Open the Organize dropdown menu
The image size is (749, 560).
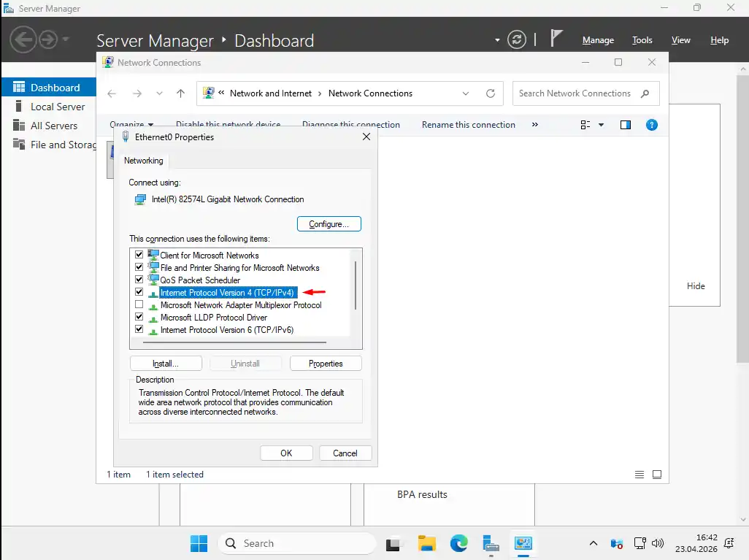(131, 125)
